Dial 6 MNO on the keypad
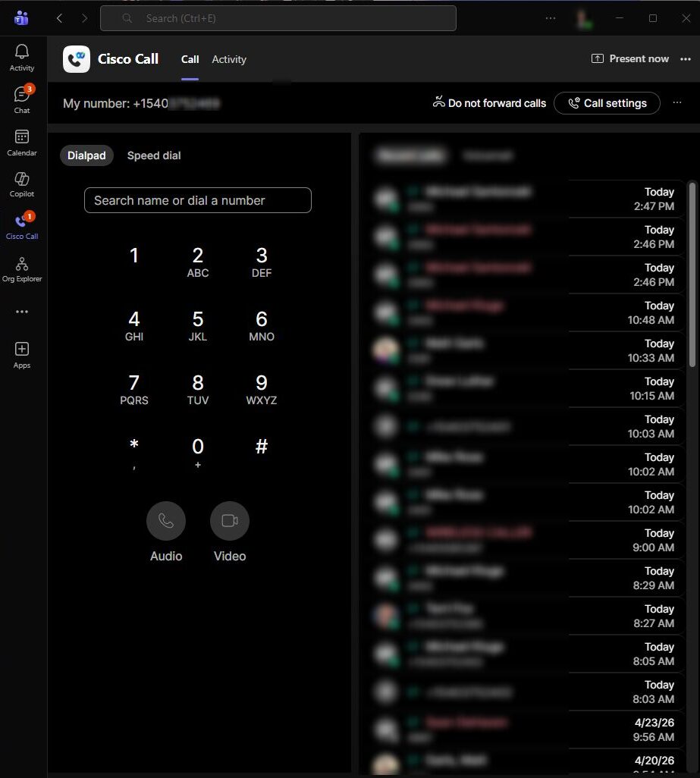 pos(262,326)
